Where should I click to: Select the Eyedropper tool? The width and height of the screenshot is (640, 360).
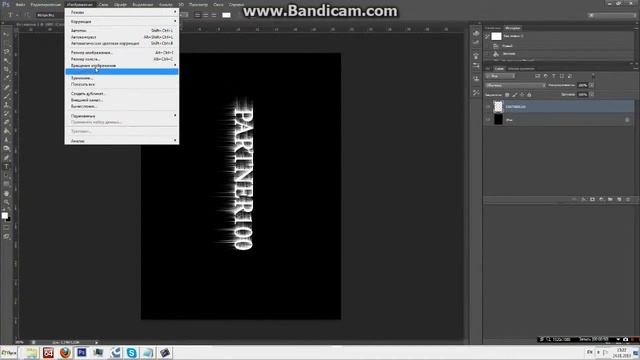6,78
